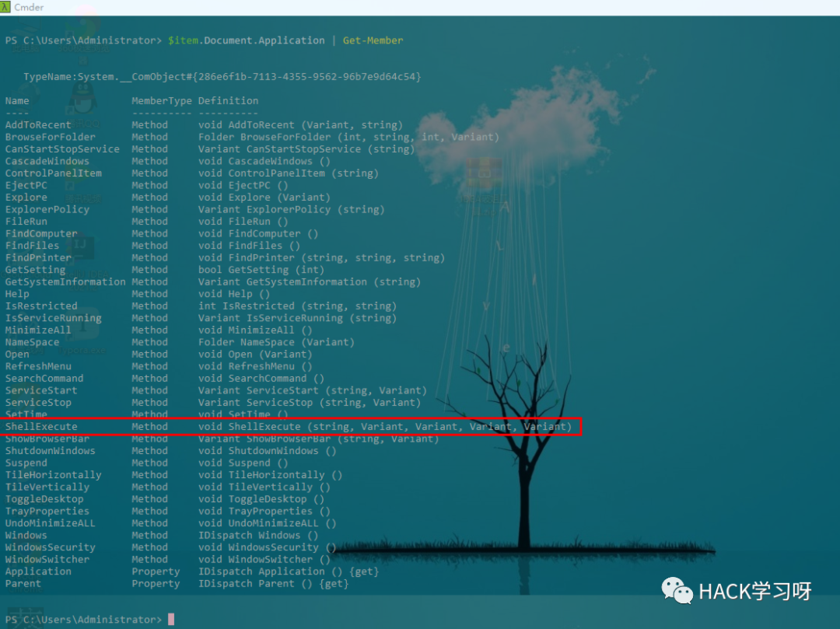Select the TrayProperties method name
The width and height of the screenshot is (840, 629).
(x=47, y=512)
